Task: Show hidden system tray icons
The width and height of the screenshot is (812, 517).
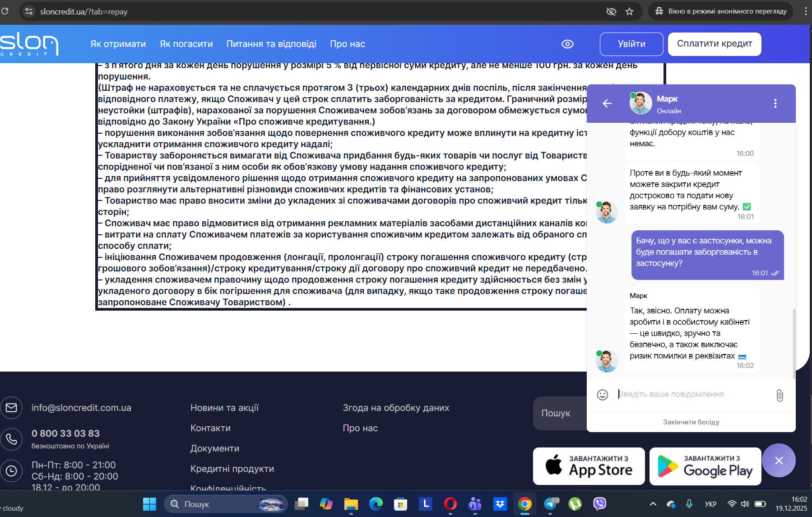Action: (x=653, y=504)
